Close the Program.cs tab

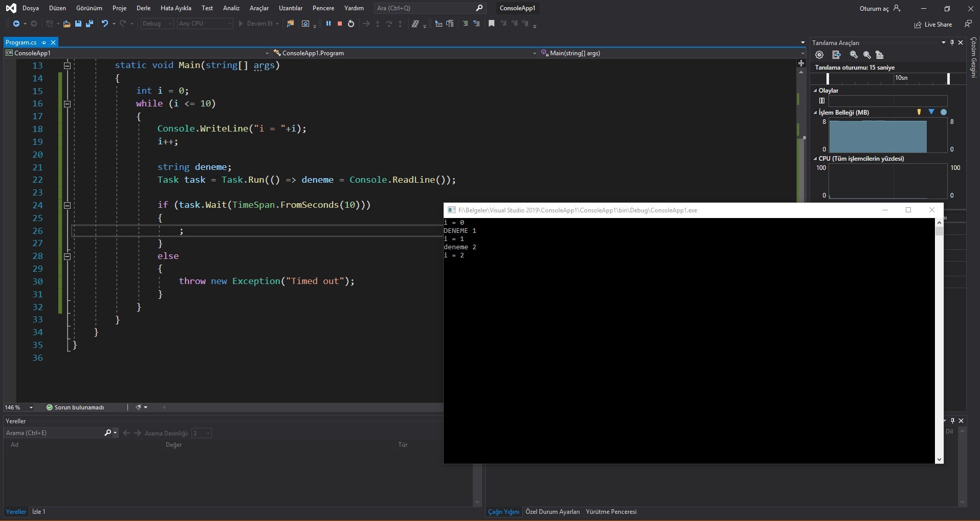[x=53, y=42]
